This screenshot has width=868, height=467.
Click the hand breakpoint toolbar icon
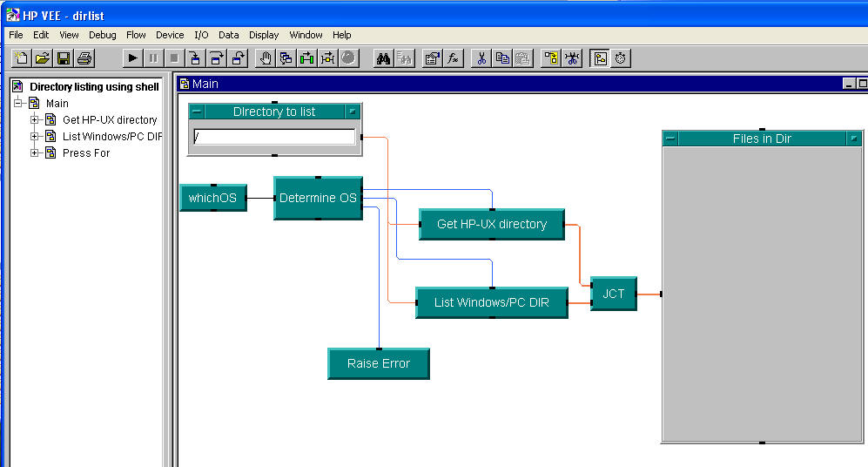click(x=266, y=58)
